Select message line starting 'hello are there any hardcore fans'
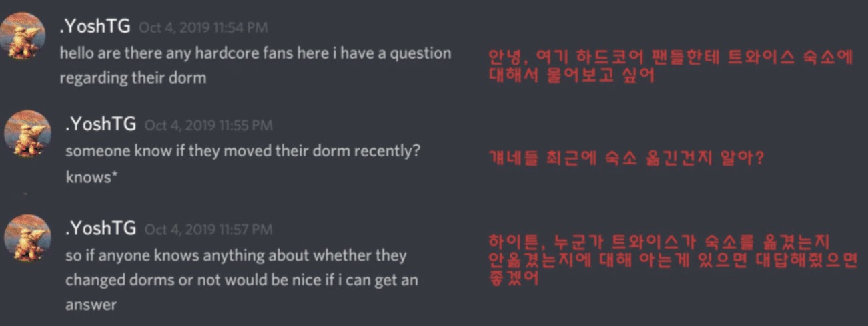The image size is (868, 326). pyautogui.click(x=256, y=53)
